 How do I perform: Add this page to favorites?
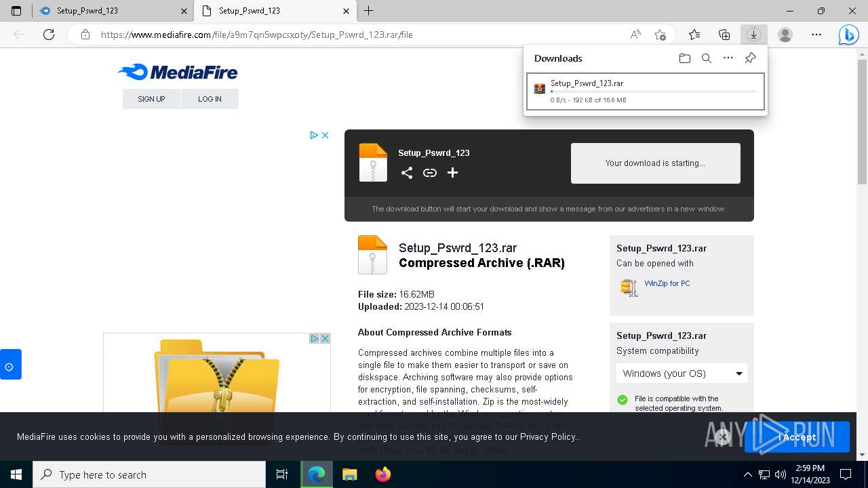(x=660, y=35)
